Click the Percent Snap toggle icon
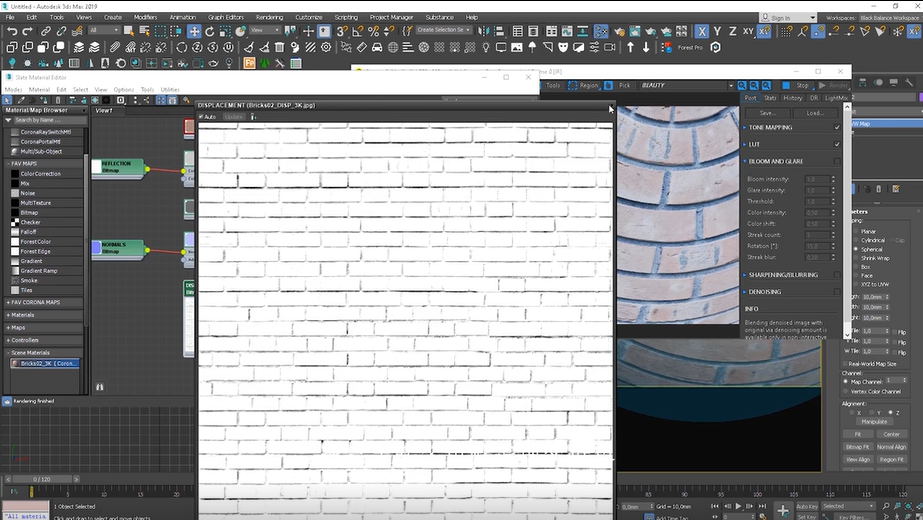Image resolution: width=923 pixels, height=520 pixels. [373, 31]
